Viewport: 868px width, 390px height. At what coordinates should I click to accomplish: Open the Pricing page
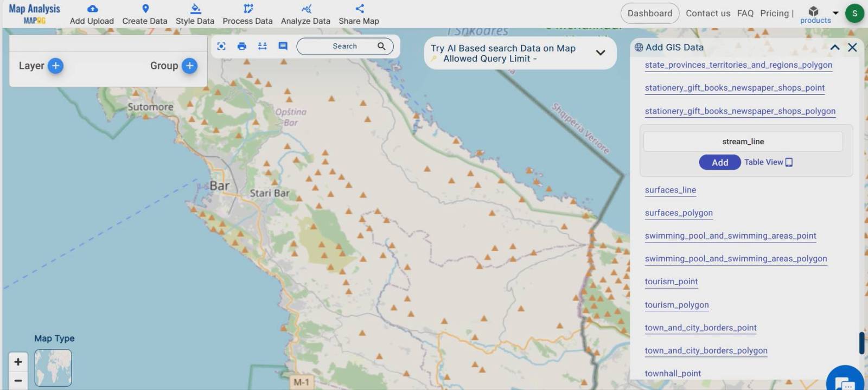click(x=775, y=13)
